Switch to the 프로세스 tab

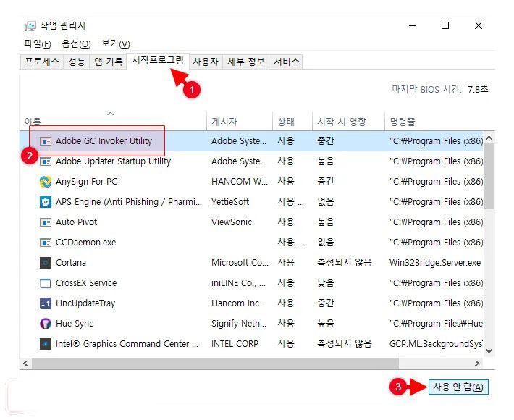coord(42,62)
